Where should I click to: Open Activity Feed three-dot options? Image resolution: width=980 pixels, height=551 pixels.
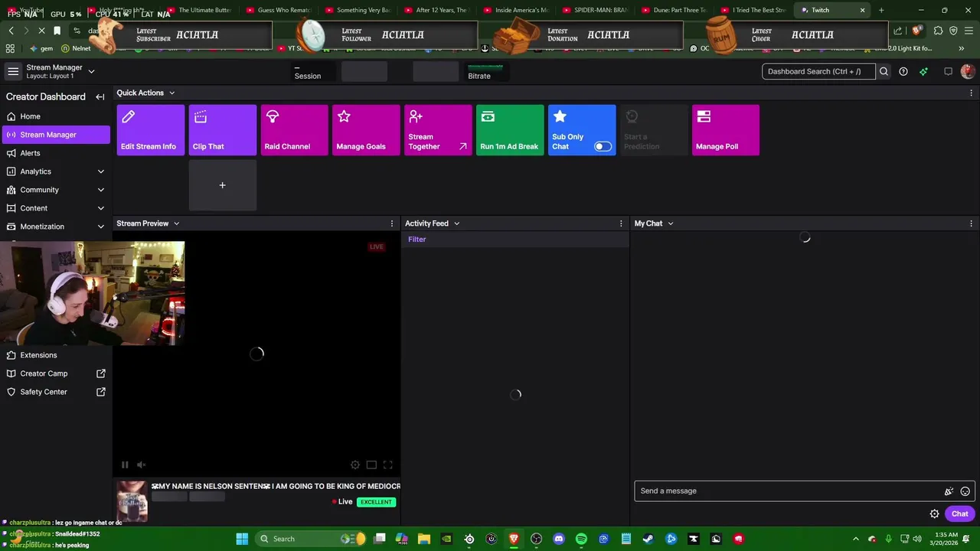click(x=621, y=223)
